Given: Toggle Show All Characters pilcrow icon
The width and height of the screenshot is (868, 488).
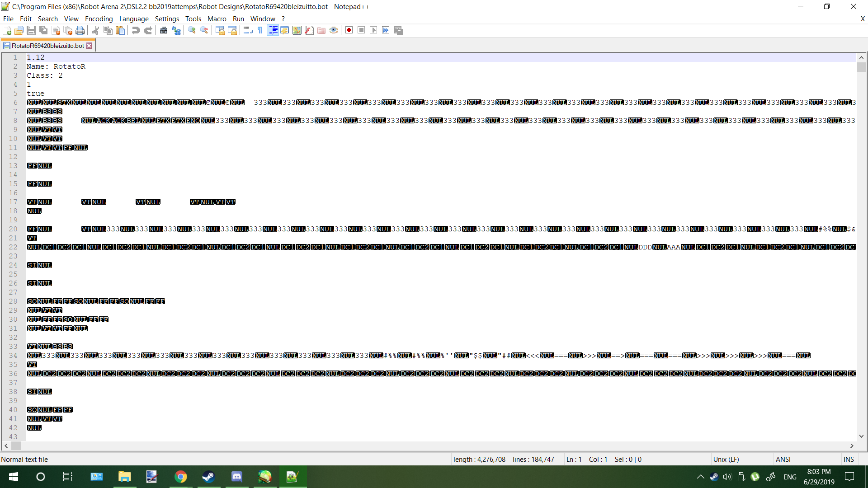Looking at the screenshot, I should [260, 30].
